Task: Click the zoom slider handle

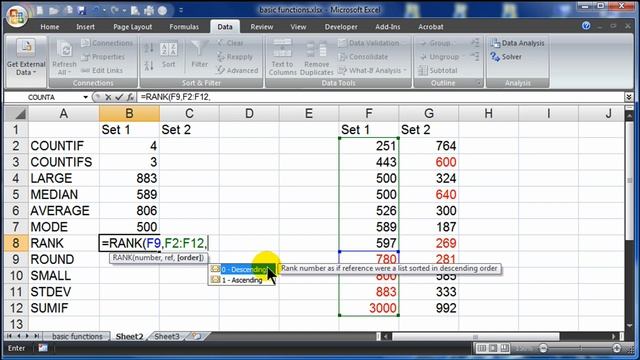Action: tap(580, 348)
